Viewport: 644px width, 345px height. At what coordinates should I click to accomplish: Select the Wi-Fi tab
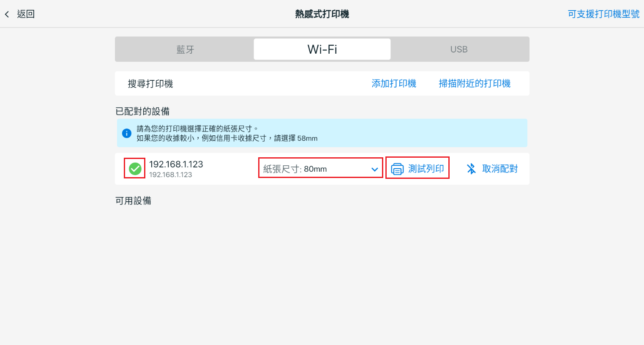(x=322, y=49)
